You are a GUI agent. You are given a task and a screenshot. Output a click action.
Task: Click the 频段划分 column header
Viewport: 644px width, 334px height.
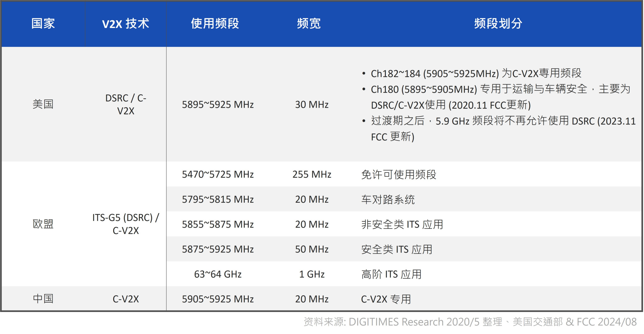pyautogui.click(x=498, y=24)
